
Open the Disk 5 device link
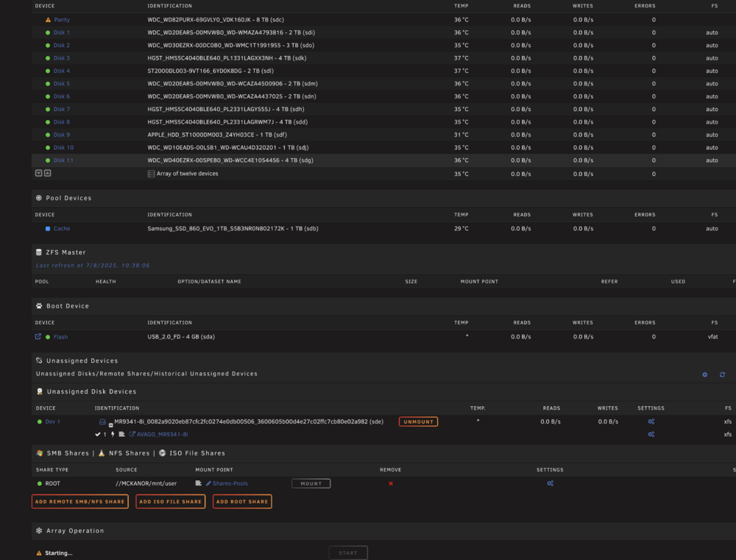point(62,84)
